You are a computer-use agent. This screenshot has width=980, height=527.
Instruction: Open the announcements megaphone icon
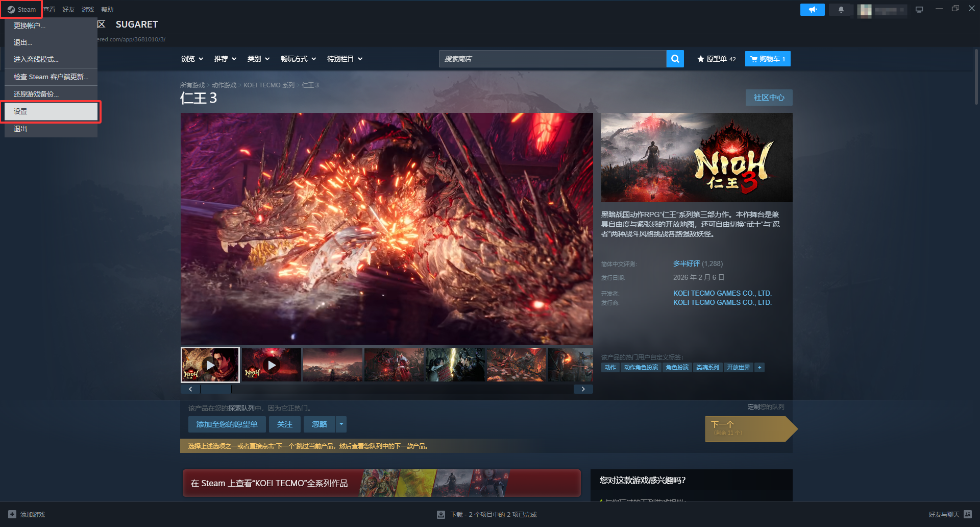[812, 10]
